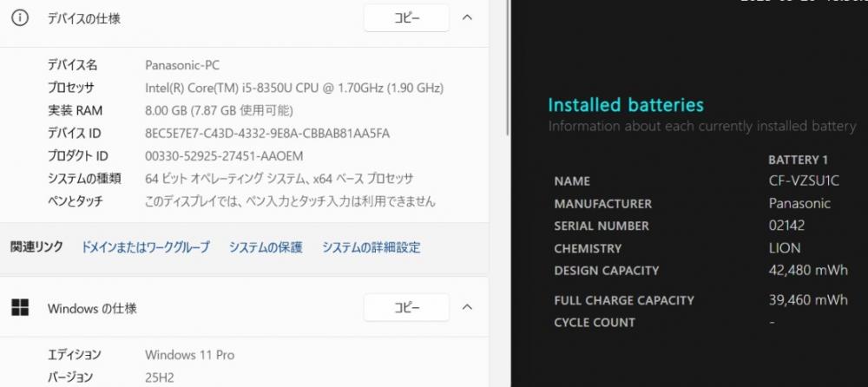This screenshot has height=387, width=868.
Task: Click the Installed batteries heading
Action: (x=626, y=105)
